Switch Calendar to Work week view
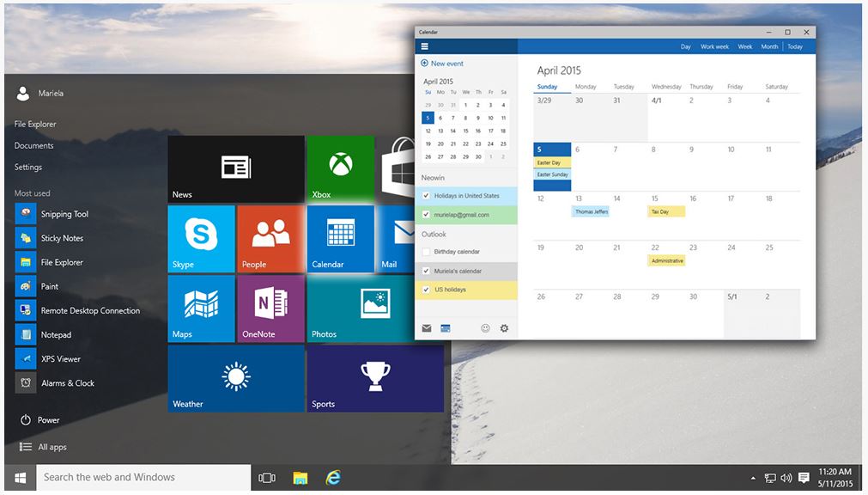This screenshot has height=495, width=868. click(x=714, y=46)
